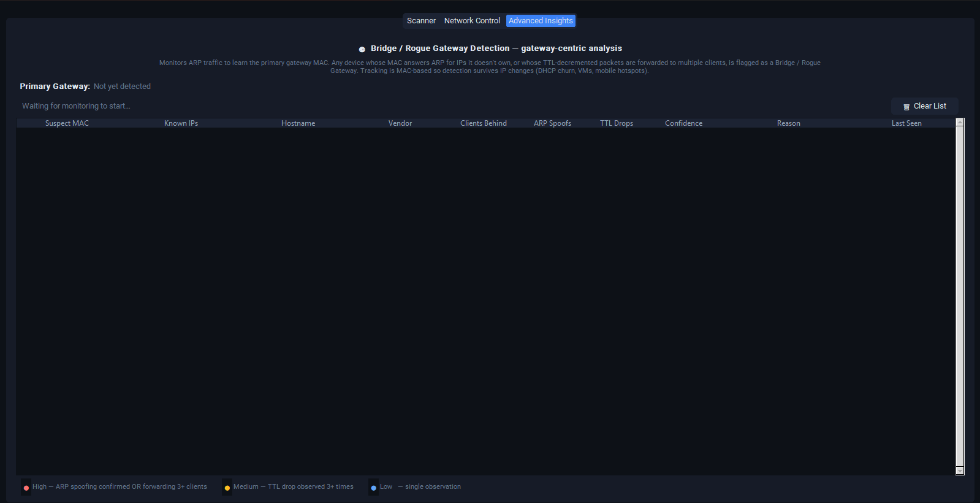Click the trash icon beside Clear List
This screenshot has height=503, width=980.
click(906, 107)
